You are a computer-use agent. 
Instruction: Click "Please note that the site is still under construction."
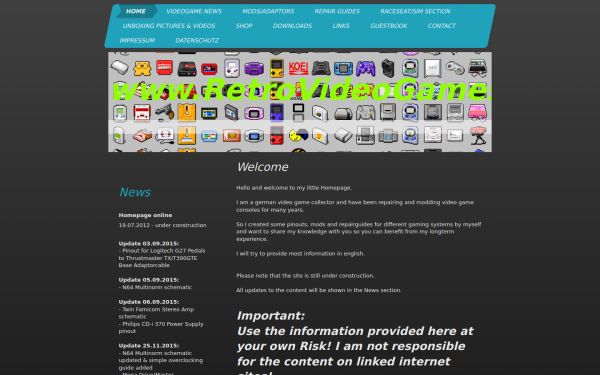click(305, 276)
